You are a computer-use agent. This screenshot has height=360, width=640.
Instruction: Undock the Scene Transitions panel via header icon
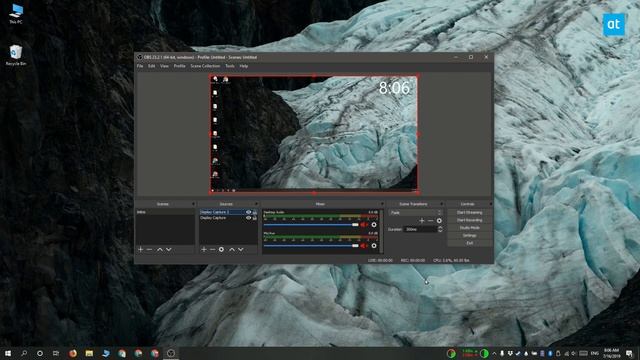[441, 204]
